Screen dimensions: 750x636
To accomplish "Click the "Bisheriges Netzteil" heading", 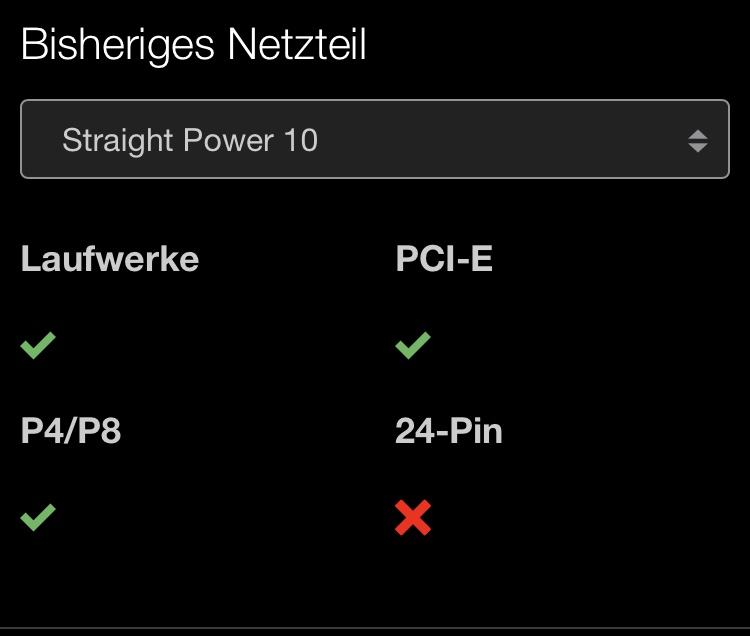I will tap(193, 45).
